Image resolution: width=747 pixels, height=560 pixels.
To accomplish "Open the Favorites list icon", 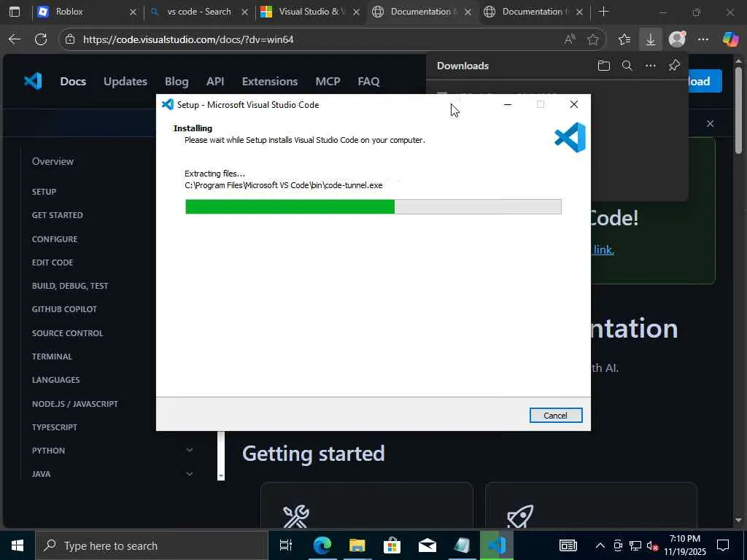I will (x=624, y=39).
